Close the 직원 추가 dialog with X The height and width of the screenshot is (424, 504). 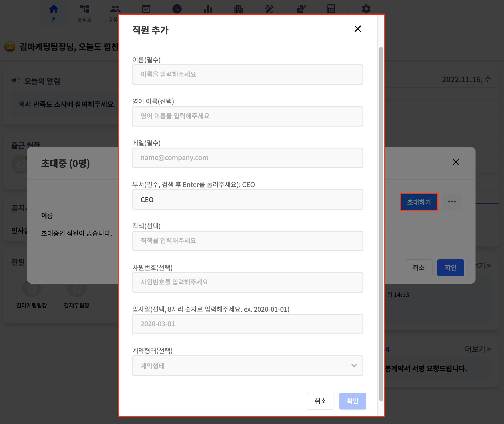click(358, 29)
